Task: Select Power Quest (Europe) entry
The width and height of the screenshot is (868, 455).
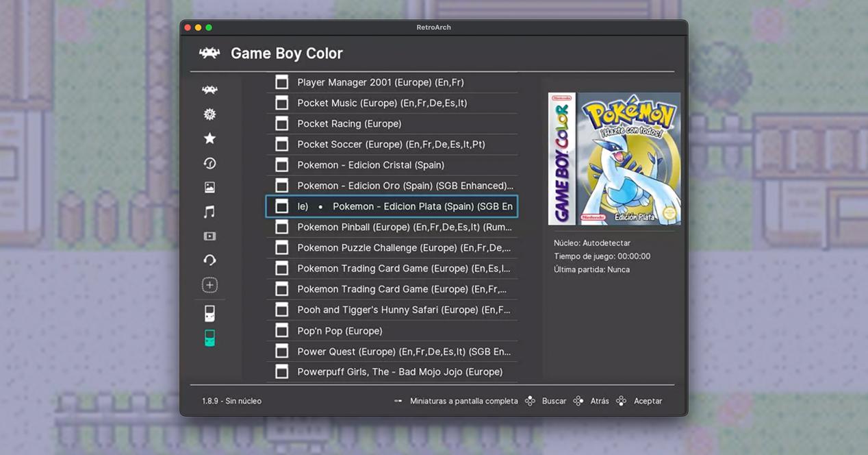Action: 392,351
